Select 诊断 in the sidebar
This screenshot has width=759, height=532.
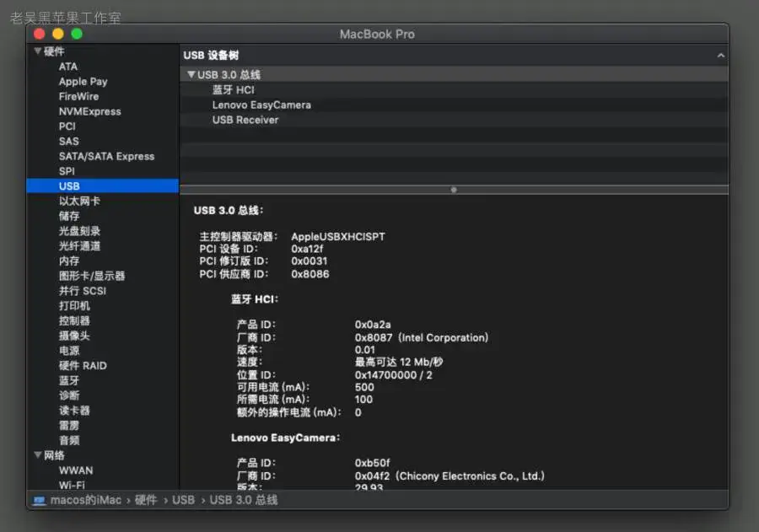69,395
